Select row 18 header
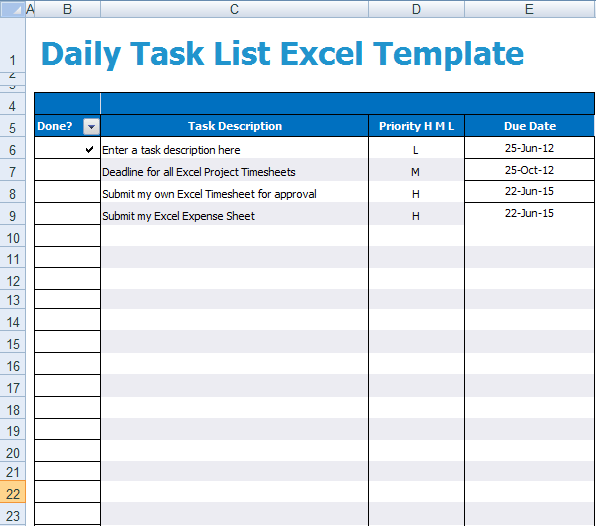 pos(13,408)
